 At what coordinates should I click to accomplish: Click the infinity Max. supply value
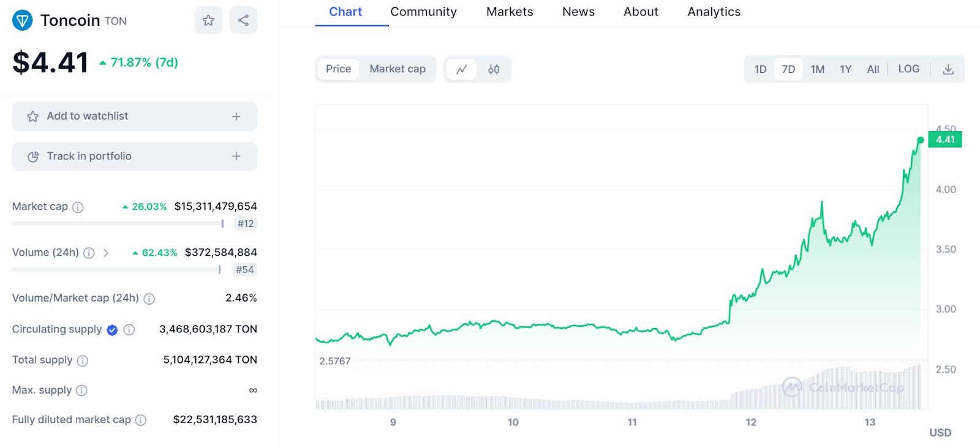pos(253,391)
